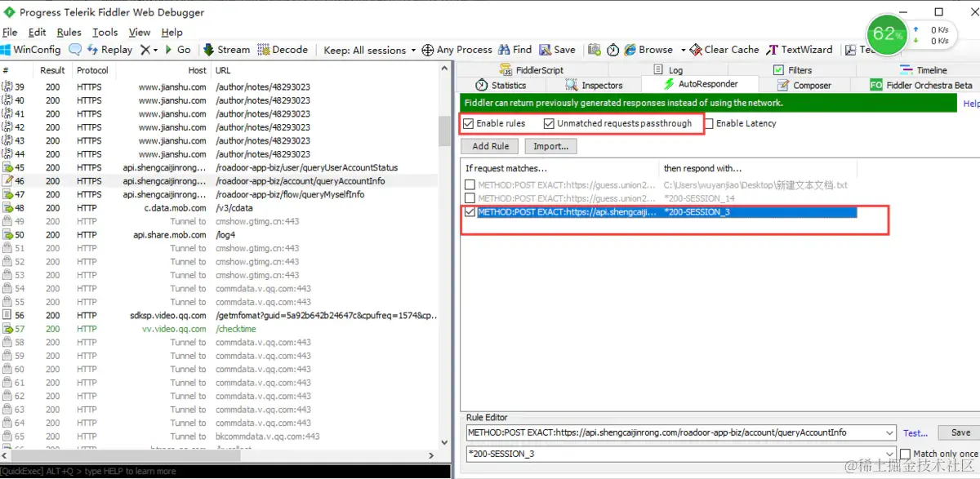Toggle Stream mode in toolbar
This screenshot has height=479, width=980.
point(227,50)
